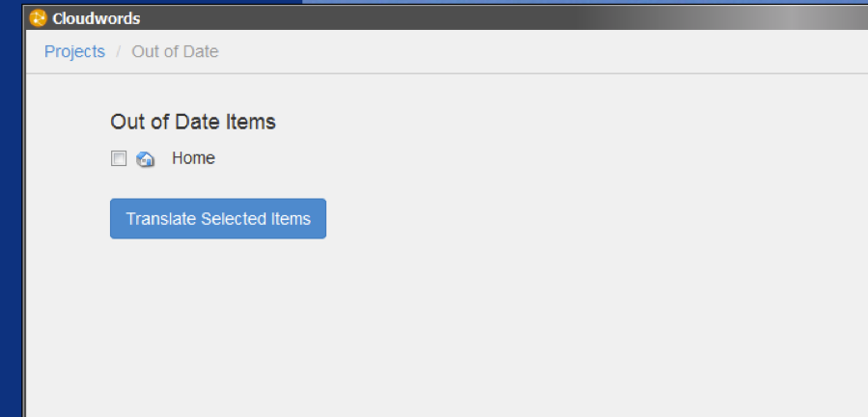Tick the checkbox next to Home

pyautogui.click(x=119, y=158)
